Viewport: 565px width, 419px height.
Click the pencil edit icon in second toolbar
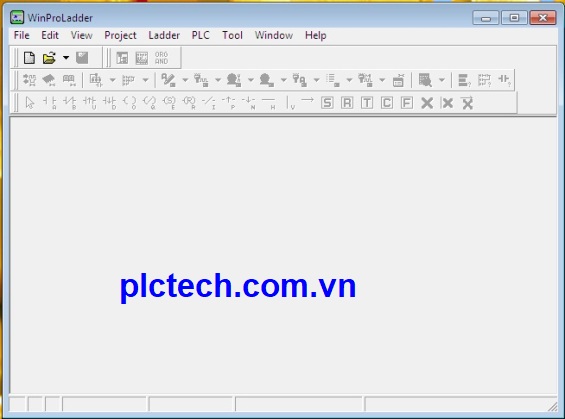(168, 80)
